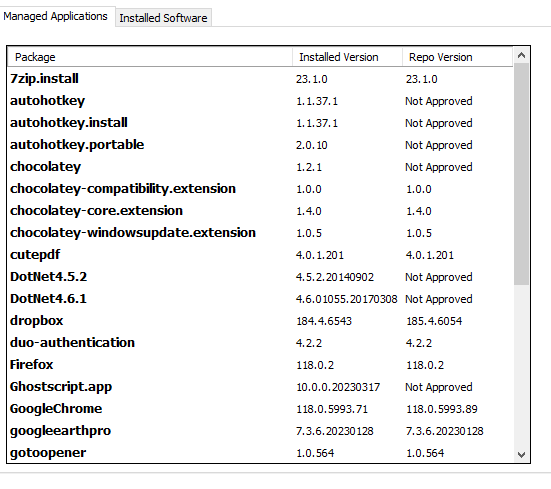Screen dimensions: 551x489
Task: Select the autohotkey.portable package
Action: click(260, 145)
